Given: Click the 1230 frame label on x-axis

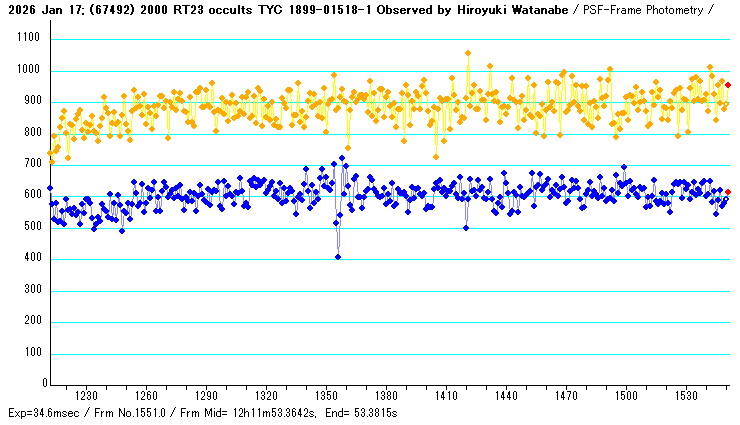Looking at the screenshot, I should pyautogui.click(x=86, y=396).
